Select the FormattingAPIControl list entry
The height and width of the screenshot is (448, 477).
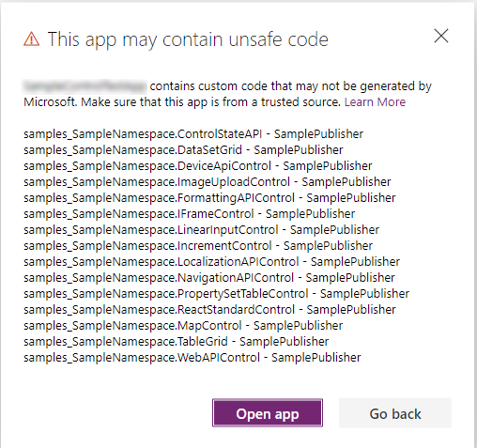[x=209, y=198]
